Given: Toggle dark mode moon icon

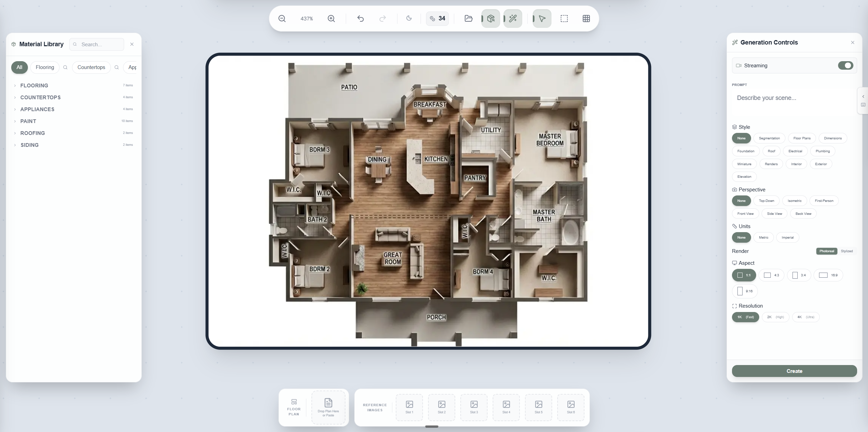Looking at the screenshot, I should click(x=409, y=19).
